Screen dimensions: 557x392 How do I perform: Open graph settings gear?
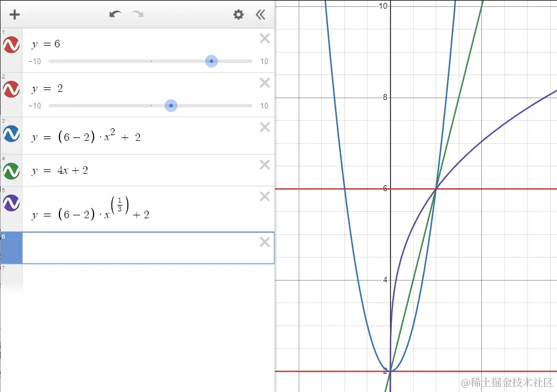click(239, 14)
